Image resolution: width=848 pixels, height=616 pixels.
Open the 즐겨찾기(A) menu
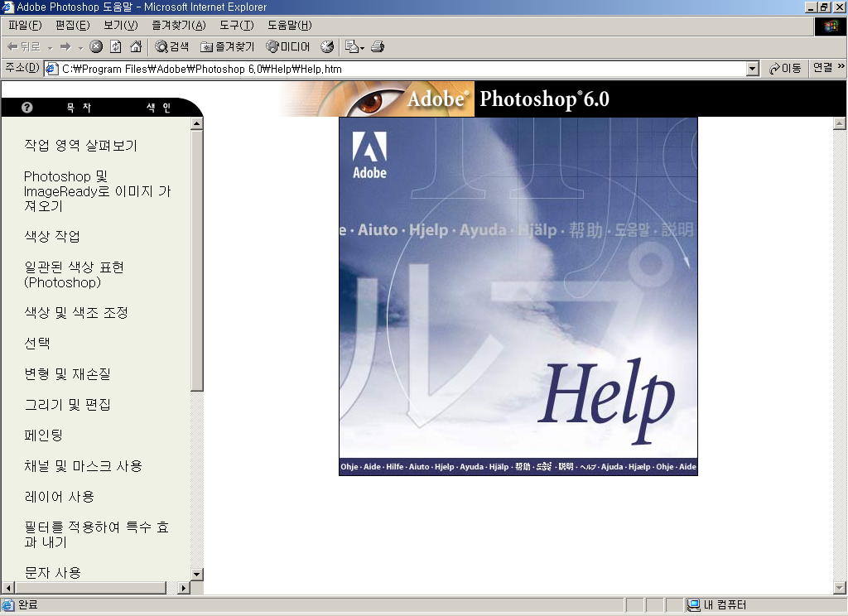(x=179, y=26)
